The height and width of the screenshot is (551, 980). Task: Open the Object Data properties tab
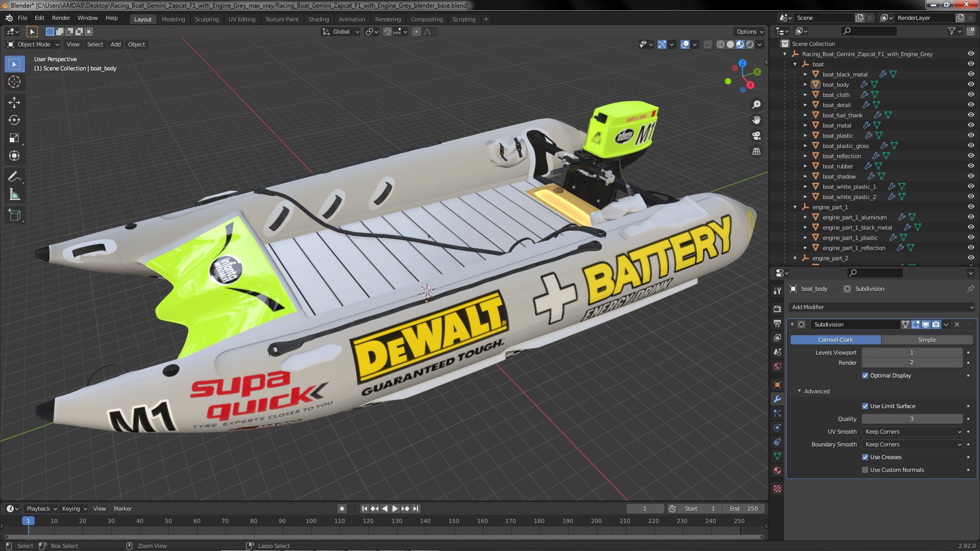pos(777,456)
